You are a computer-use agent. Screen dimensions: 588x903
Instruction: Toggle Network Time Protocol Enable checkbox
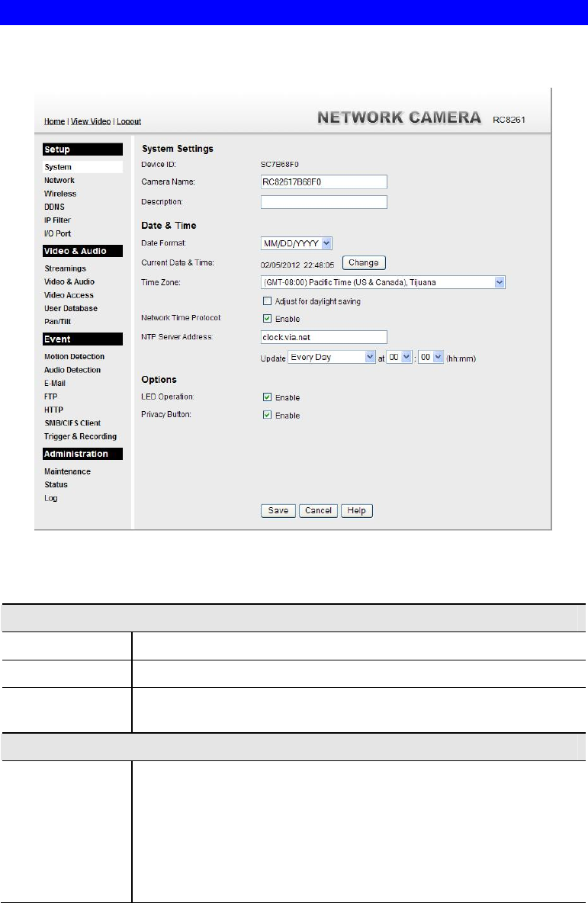tap(267, 319)
